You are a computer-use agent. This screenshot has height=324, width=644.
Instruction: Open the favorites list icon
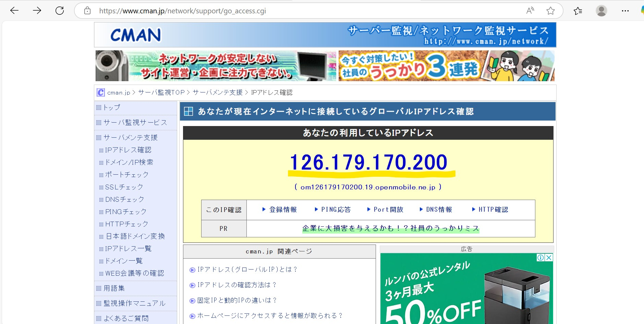pos(578,11)
